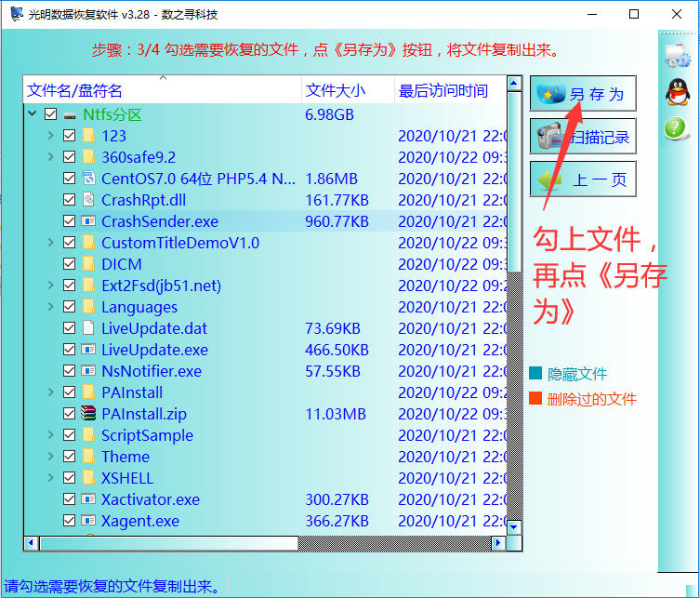Open the settings gear icon in sidebar
Image resolution: width=700 pixels, height=598 pixels.
pyautogui.click(x=678, y=56)
